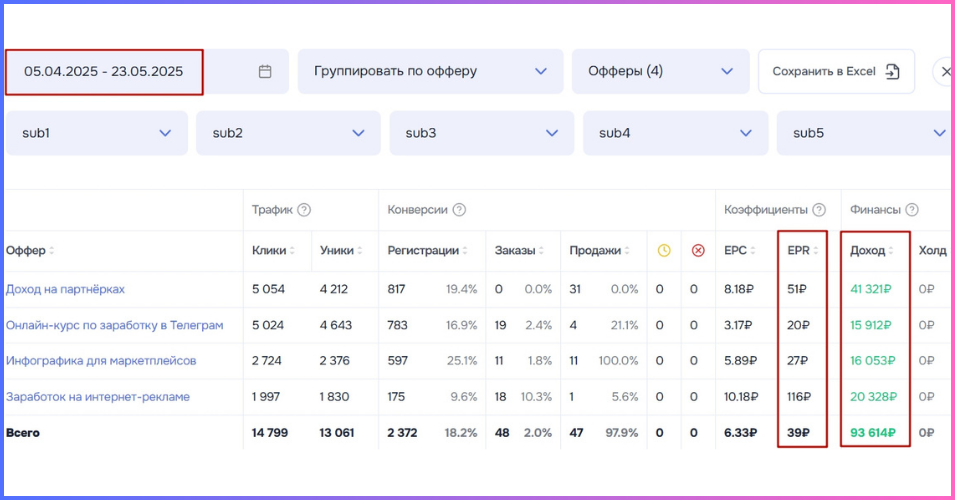Show the Конверсии help question icon
This screenshot has width=955, height=500.
click(x=459, y=210)
